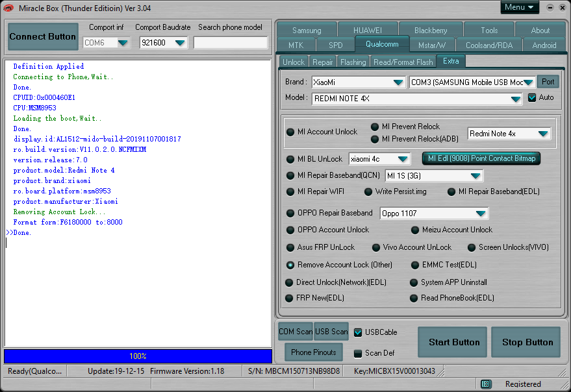Open the About tab

click(540, 31)
